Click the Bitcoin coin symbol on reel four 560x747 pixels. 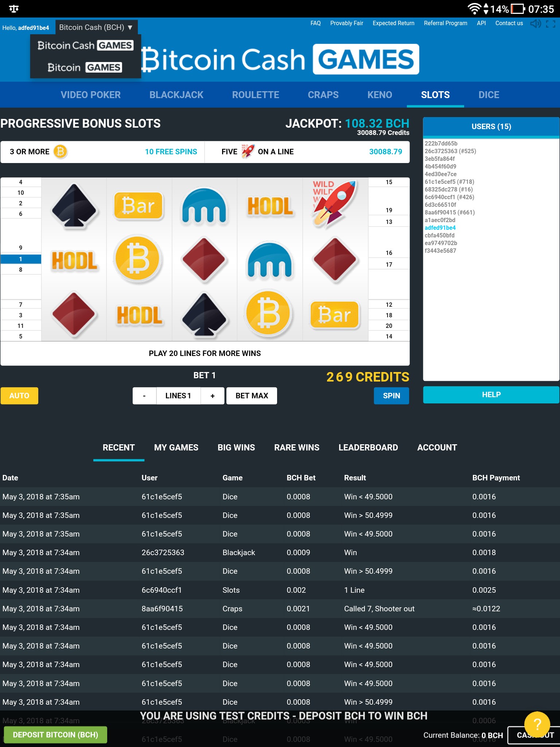click(x=269, y=313)
